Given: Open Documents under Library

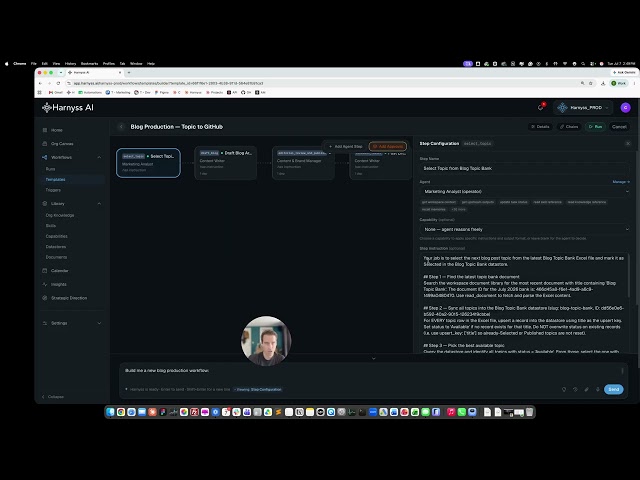Looking at the screenshot, I should 56,257.
